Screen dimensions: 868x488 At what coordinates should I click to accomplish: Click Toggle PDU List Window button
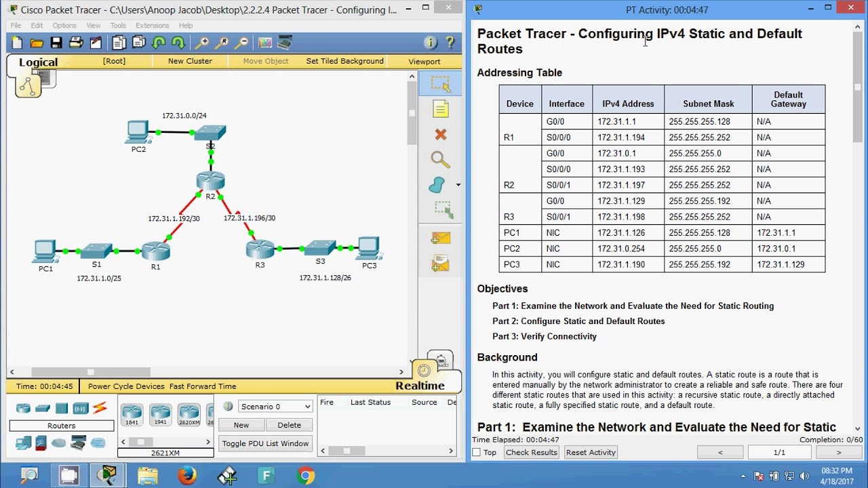[x=265, y=443]
